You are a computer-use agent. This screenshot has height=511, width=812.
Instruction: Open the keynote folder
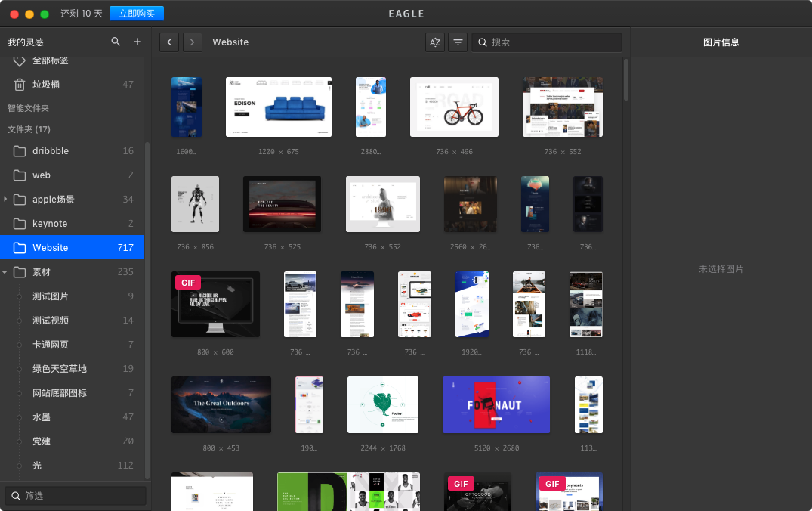[50, 224]
